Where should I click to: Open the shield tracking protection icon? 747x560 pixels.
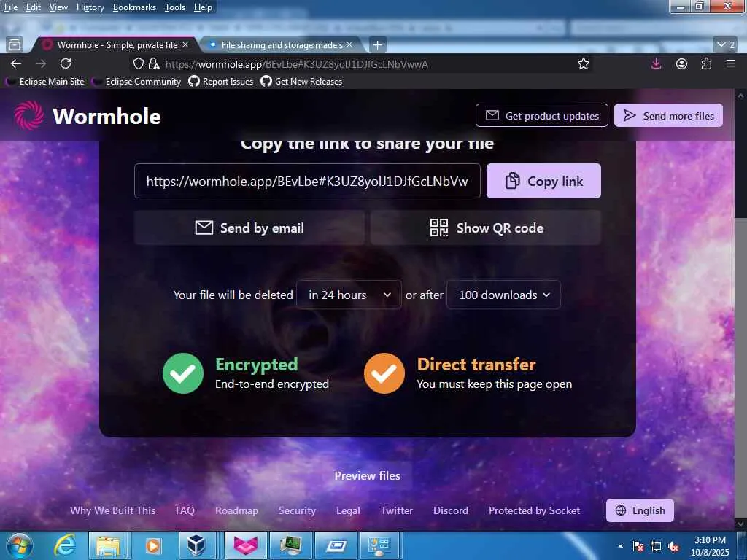point(138,64)
